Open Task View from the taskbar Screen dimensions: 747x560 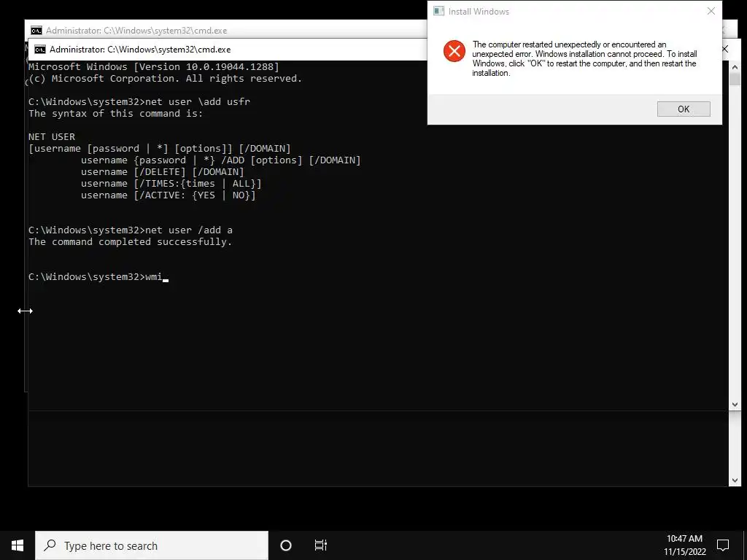point(321,545)
